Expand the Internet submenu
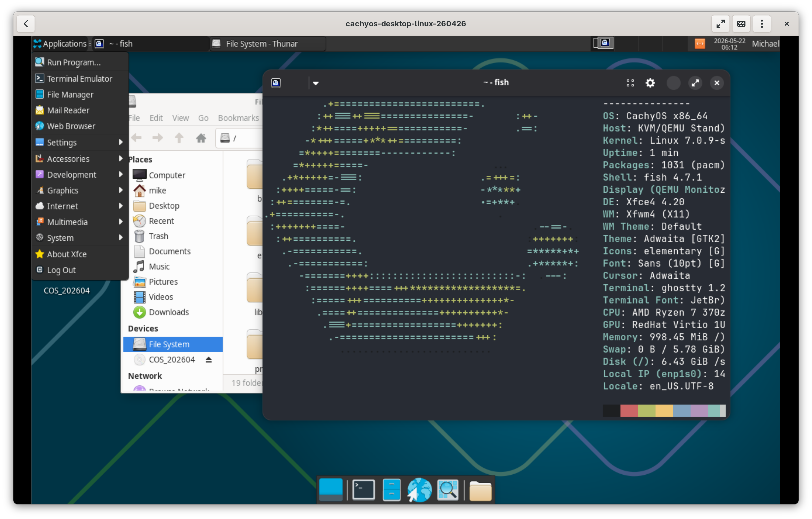Viewport: 812px width, 519px height. click(80, 206)
